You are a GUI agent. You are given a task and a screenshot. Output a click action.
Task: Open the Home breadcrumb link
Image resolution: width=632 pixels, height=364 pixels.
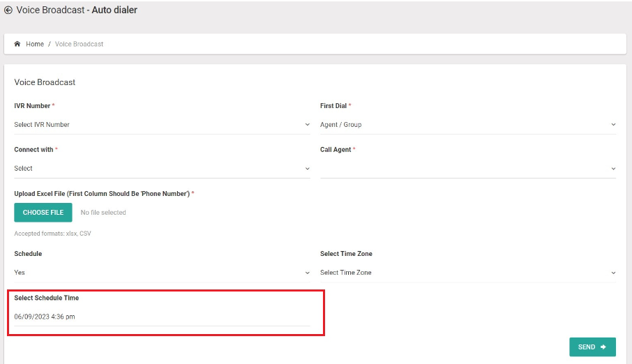35,44
